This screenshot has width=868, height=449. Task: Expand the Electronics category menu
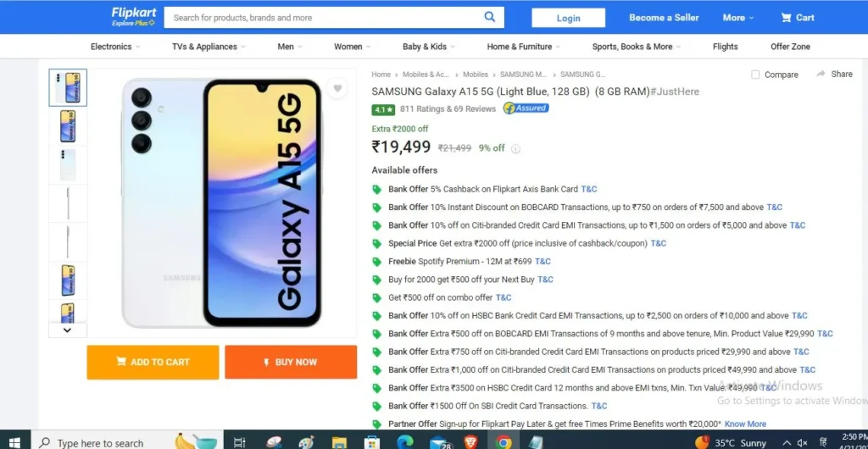click(115, 47)
